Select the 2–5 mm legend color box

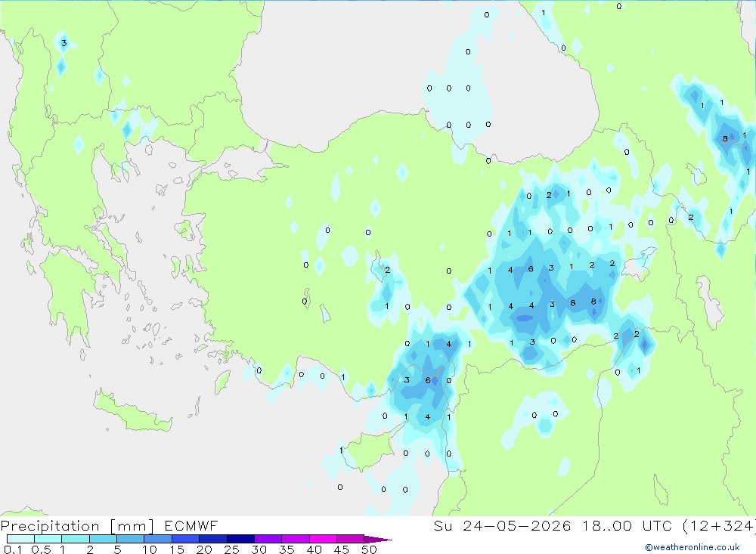pos(103,539)
